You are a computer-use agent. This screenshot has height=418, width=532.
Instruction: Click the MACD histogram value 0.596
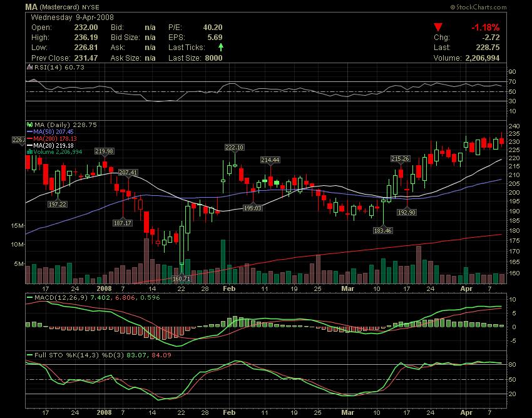(x=150, y=298)
